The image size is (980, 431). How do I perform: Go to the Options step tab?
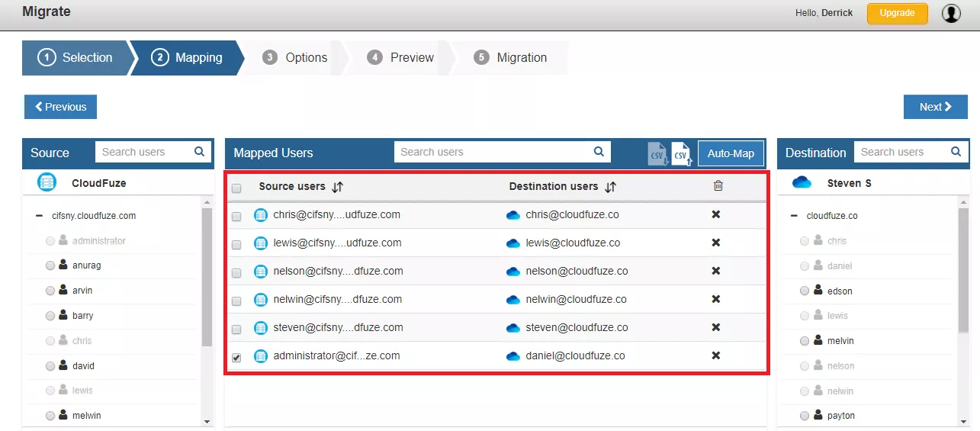coord(294,58)
